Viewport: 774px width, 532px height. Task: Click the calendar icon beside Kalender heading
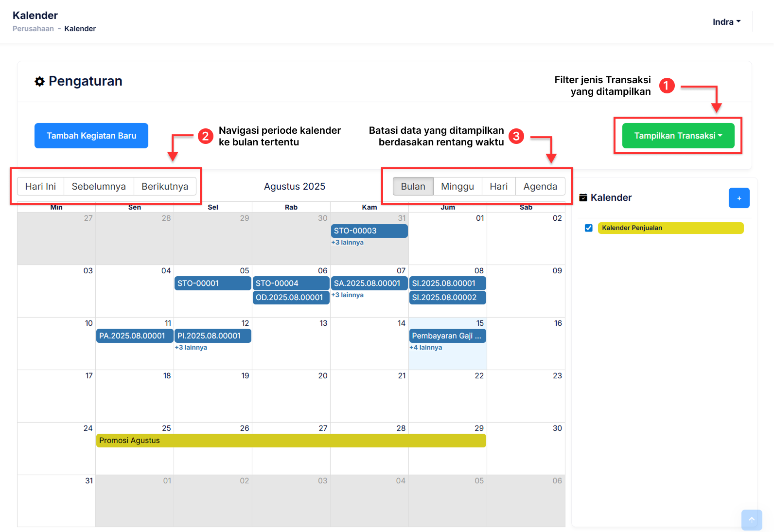point(583,197)
